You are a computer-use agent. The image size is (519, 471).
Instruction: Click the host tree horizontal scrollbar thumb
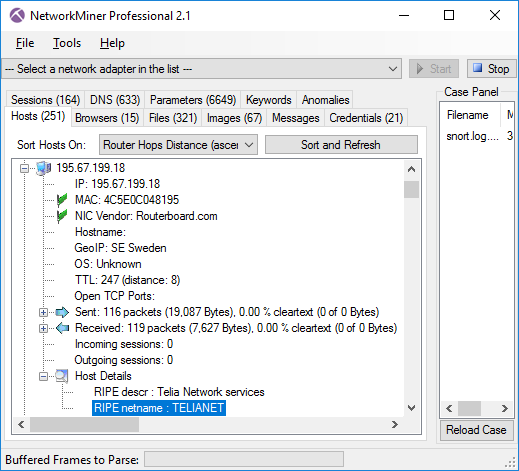pos(84,424)
